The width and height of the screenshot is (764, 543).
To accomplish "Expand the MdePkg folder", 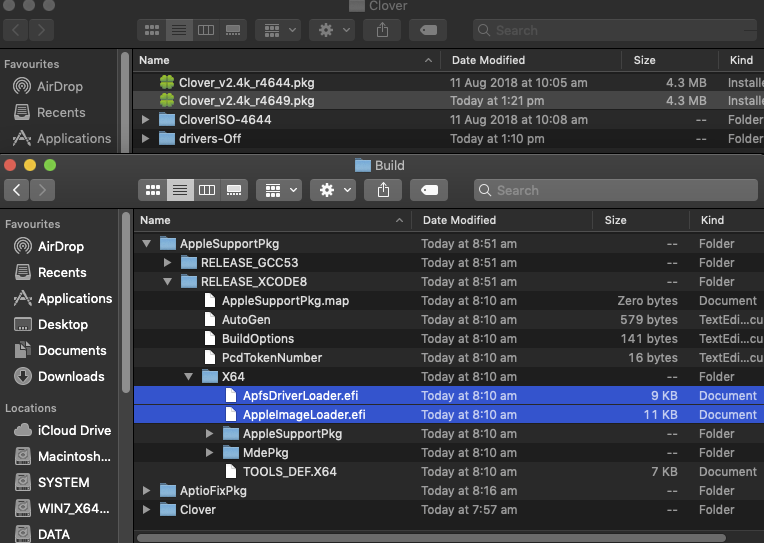I will (x=209, y=452).
